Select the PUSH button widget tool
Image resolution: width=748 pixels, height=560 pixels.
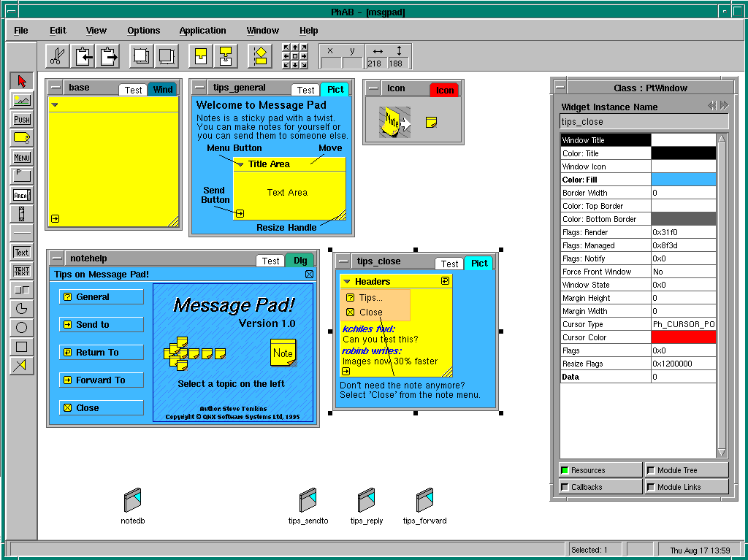[21, 119]
